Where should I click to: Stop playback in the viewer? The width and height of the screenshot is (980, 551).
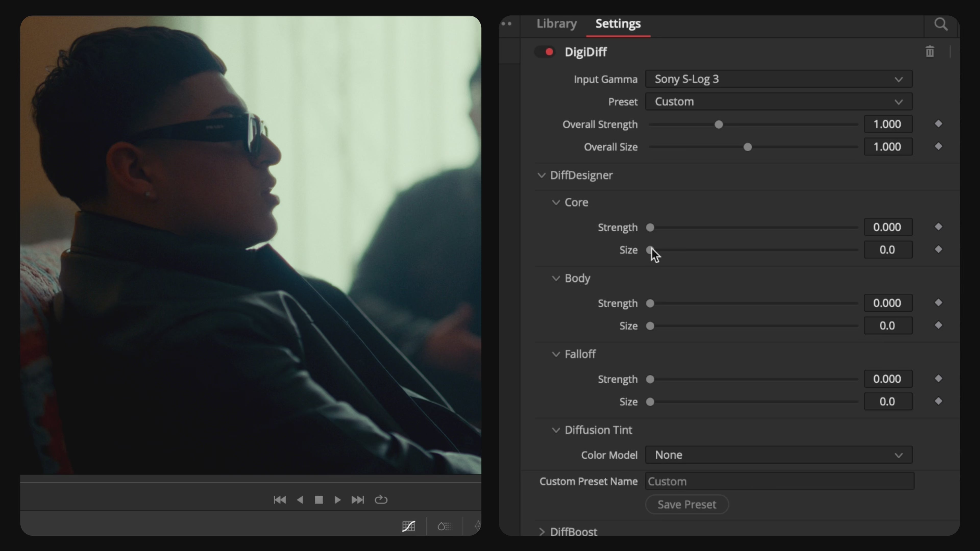tap(319, 500)
